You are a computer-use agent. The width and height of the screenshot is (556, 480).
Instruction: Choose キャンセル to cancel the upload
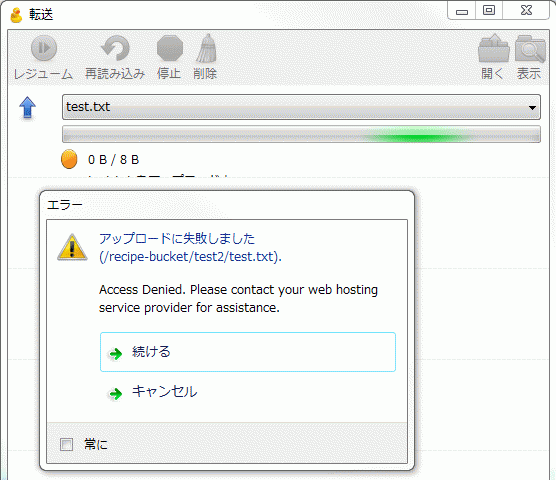point(248,392)
